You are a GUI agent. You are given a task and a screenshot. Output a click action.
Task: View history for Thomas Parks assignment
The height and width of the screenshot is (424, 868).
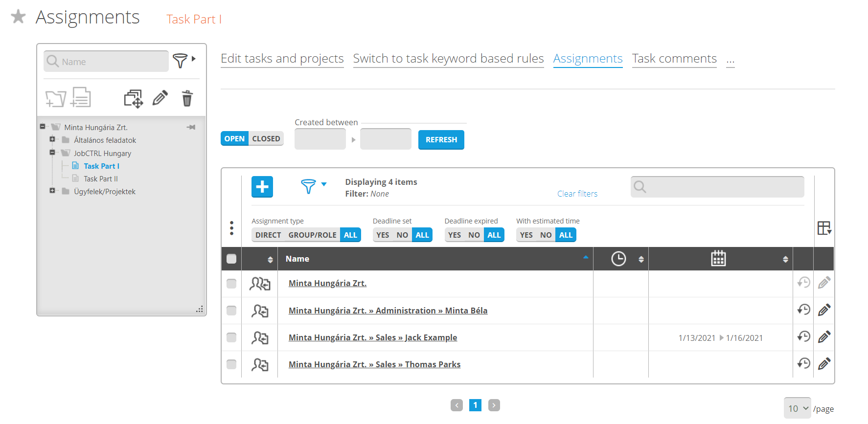coord(803,364)
